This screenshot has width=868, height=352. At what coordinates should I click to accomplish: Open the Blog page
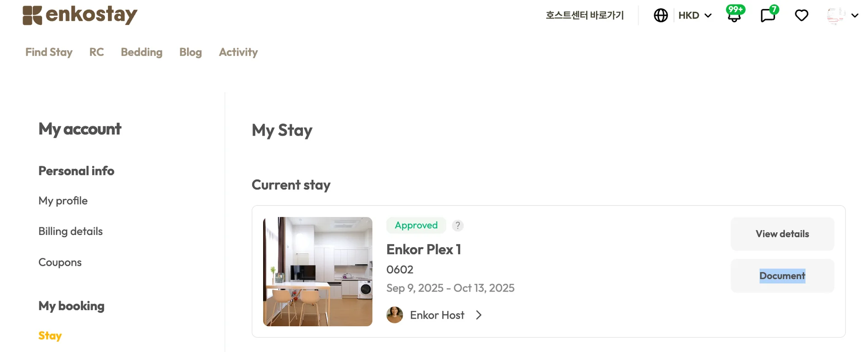[190, 52]
